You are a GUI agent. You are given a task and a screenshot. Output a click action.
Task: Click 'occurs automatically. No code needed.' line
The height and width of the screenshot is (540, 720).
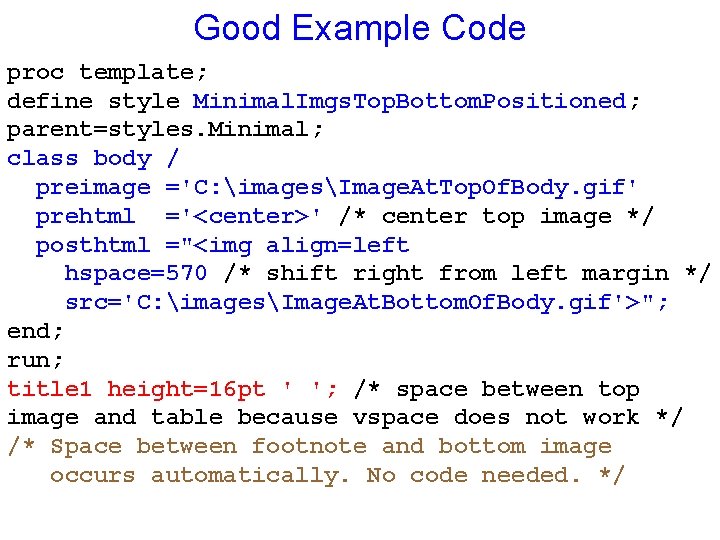pos(337,475)
